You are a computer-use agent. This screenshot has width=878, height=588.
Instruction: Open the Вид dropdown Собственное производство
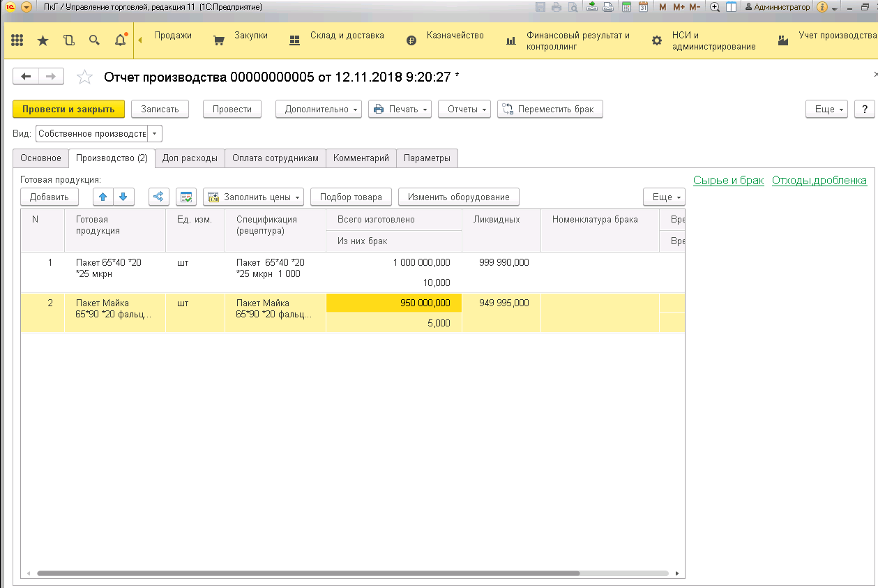click(x=156, y=133)
